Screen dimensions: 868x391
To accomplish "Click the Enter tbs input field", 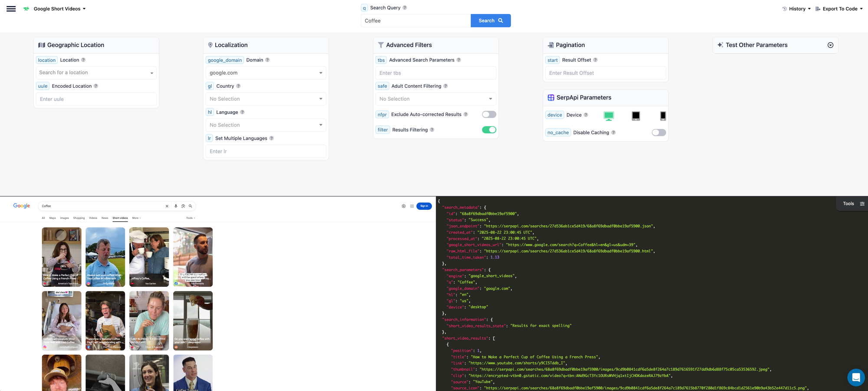I will coord(436,73).
